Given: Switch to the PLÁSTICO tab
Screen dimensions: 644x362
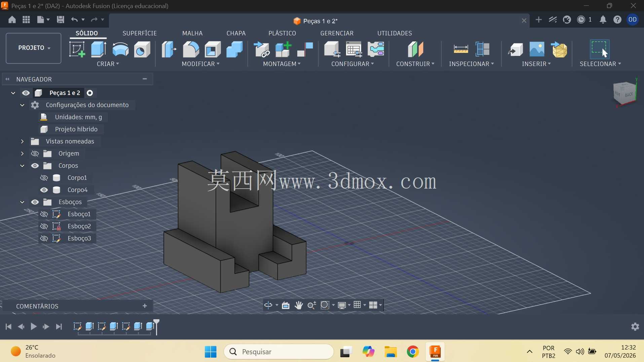Looking at the screenshot, I should (282, 33).
